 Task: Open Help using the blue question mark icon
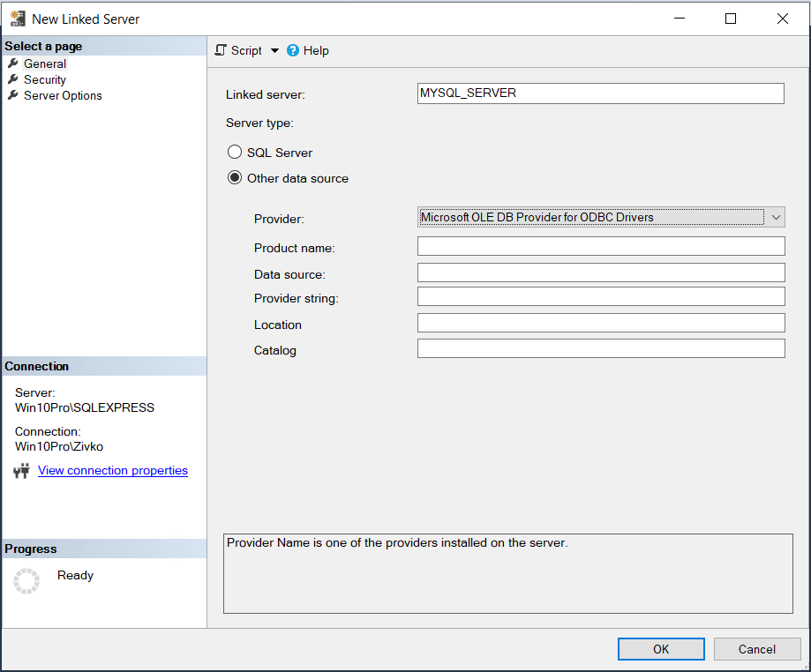[x=292, y=50]
